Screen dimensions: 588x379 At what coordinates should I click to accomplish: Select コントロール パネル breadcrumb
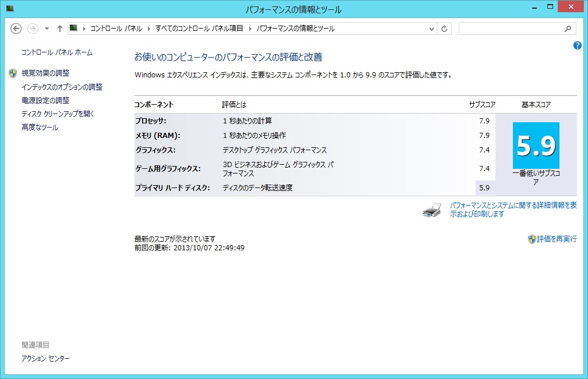pos(116,29)
